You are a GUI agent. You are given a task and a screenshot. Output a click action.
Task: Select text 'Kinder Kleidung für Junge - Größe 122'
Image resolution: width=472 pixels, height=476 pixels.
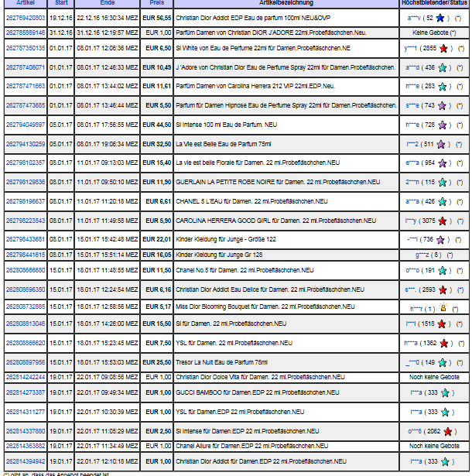(226, 239)
